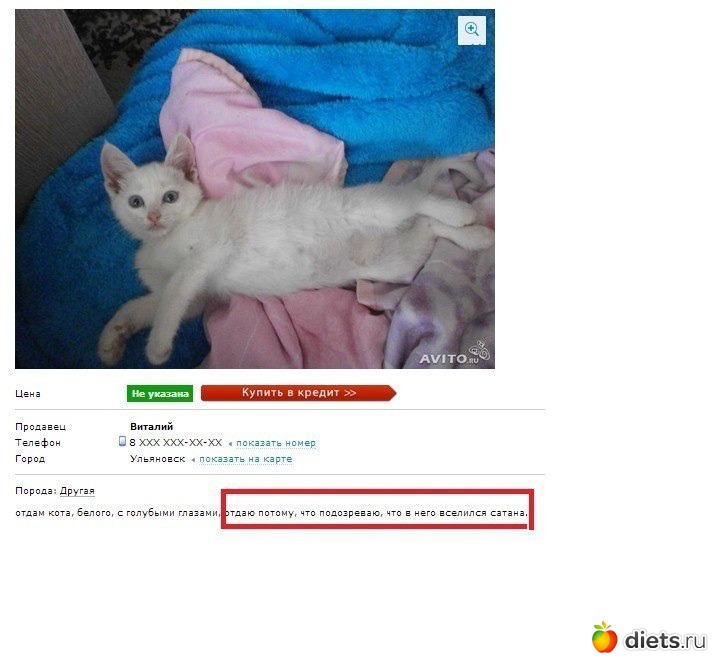
Task: Click the small arrow before 'показать номер'
Action: click(230, 443)
